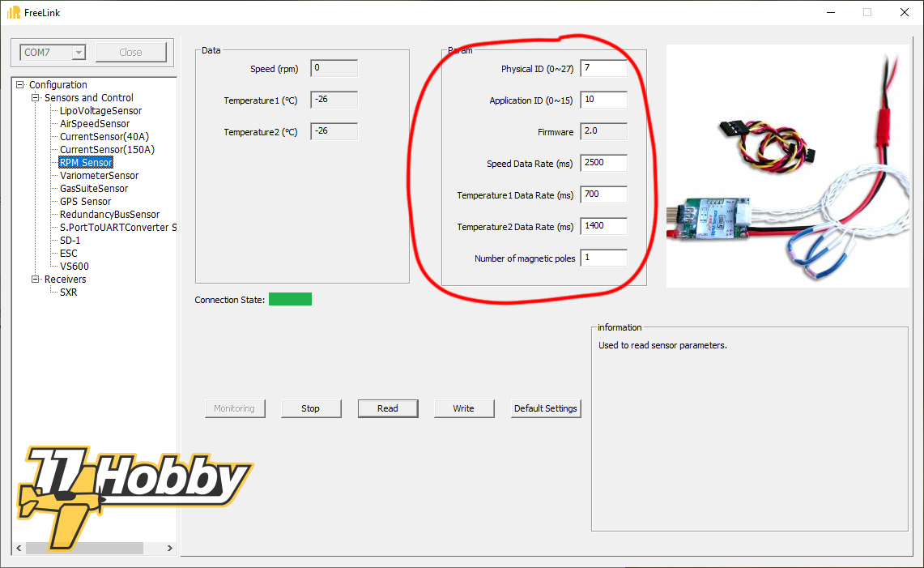Select VariometerSensor in the sidebar
This screenshot has width=924, height=568.
pos(98,175)
